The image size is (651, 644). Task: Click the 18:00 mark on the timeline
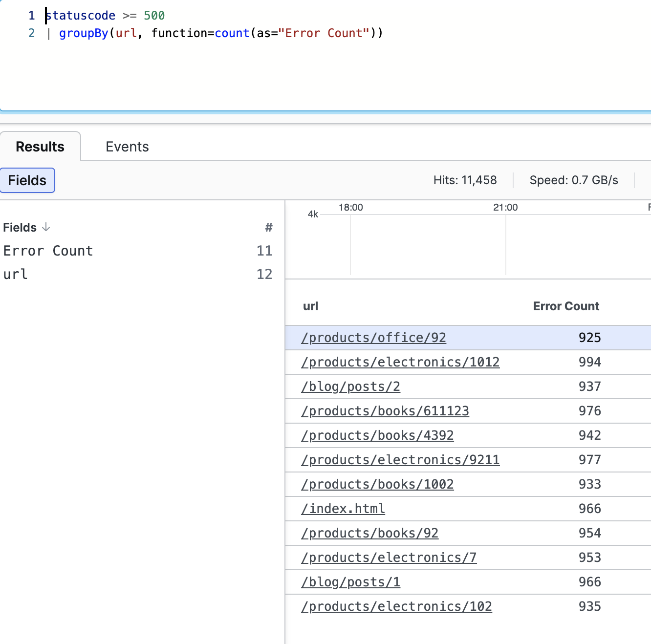[x=350, y=207]
